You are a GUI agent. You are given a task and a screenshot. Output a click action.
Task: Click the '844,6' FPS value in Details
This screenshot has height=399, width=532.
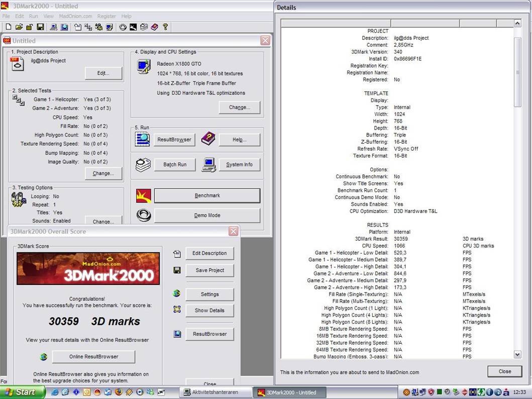(x=400, y=273)
